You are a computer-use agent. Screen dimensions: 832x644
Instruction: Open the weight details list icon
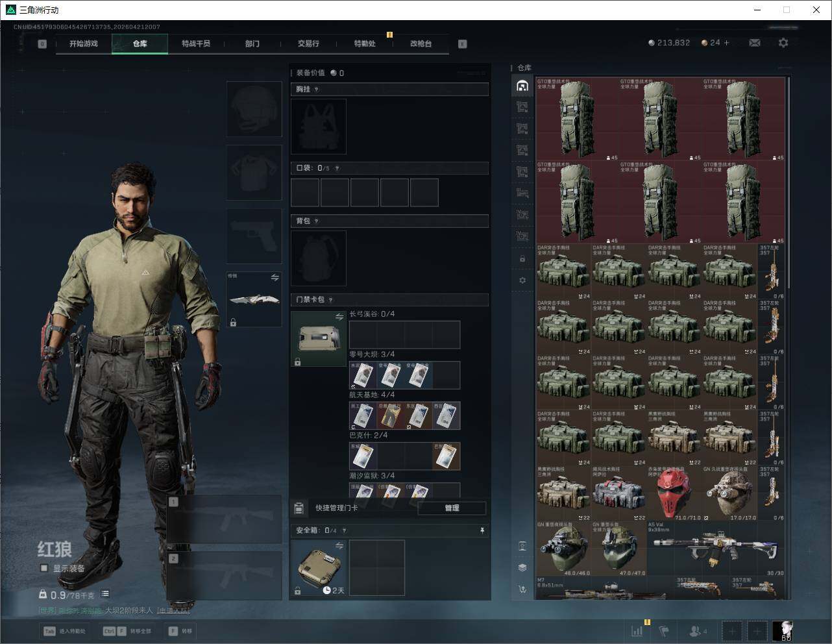(x=105, y=594)
